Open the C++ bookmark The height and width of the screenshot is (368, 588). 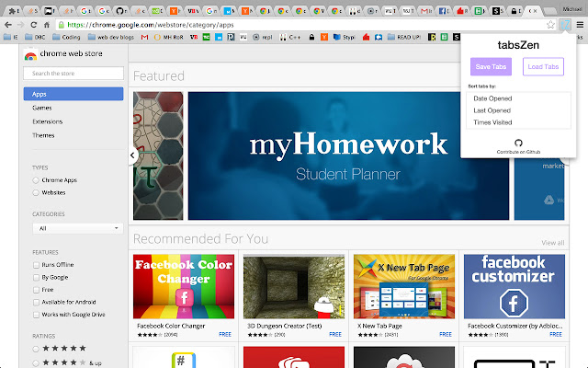click(290, 37)
